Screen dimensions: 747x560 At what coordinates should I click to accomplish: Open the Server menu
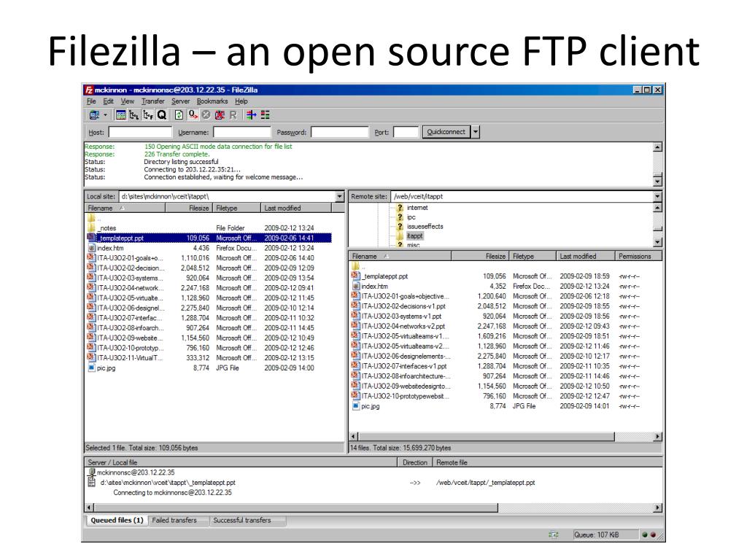coord(181,101)
